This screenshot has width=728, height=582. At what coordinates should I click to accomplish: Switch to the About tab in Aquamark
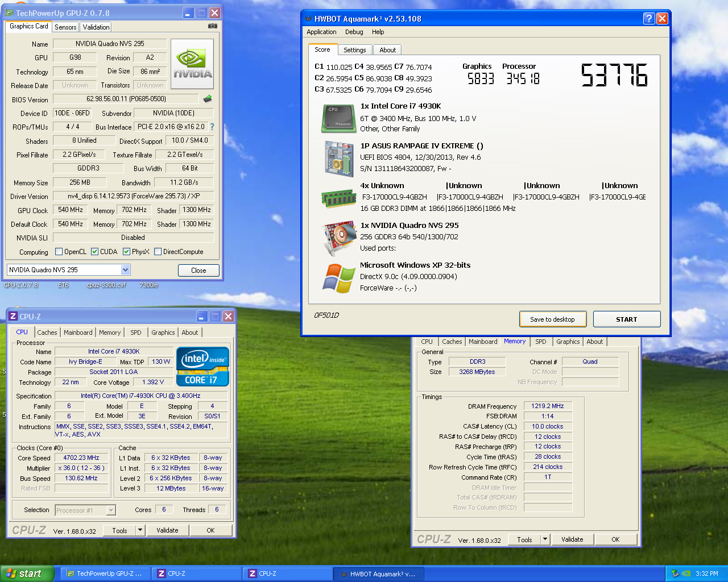click(388, 50)
